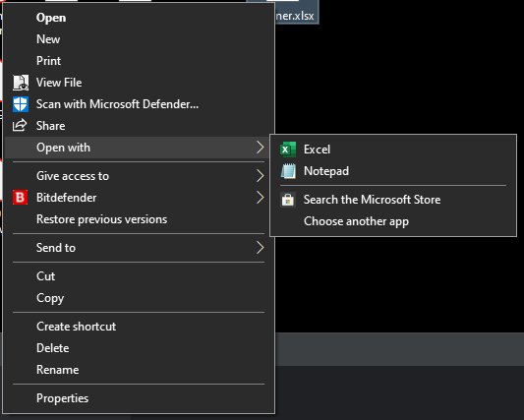Screen dimensions: 524x420
Task: Open file Properties
Action: click(x=139, y=398)
